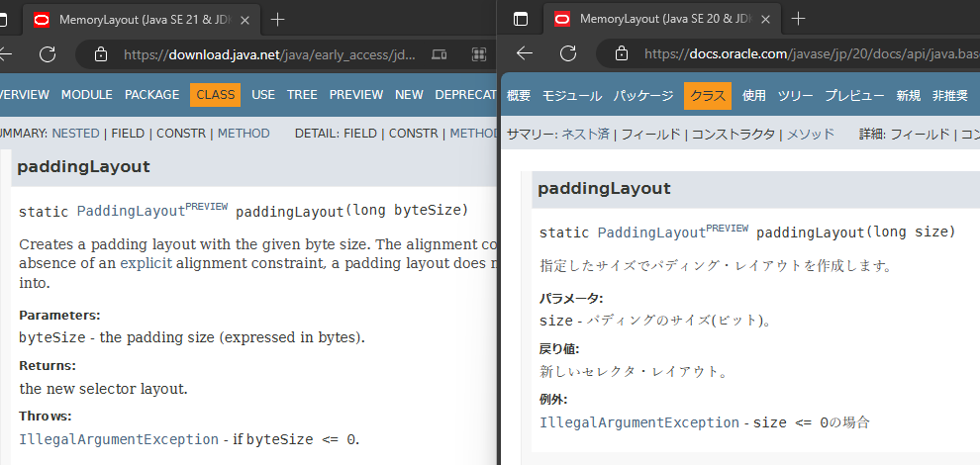
Task: Open IllegalArgumentException link in Japanese page
Action: coord(639,422)
